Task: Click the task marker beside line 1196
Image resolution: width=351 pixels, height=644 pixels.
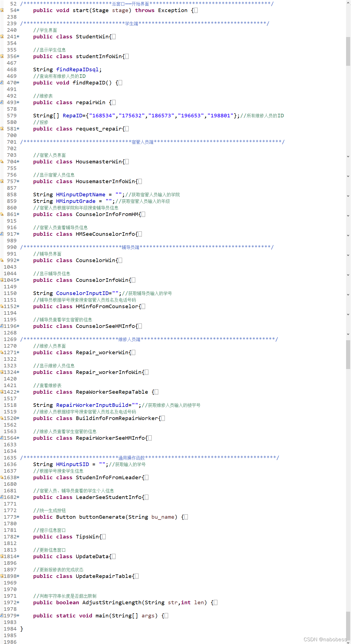Action: click(2, 326)
